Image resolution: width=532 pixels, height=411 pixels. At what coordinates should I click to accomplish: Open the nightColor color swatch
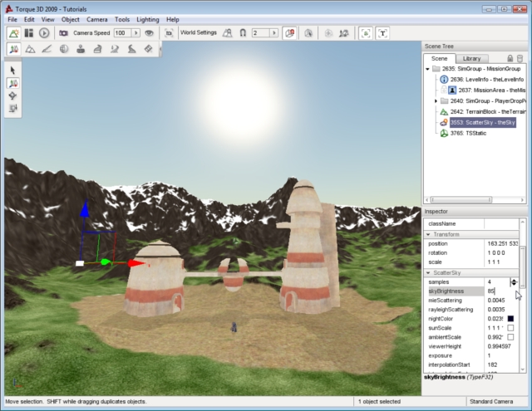tap(510, 319)
